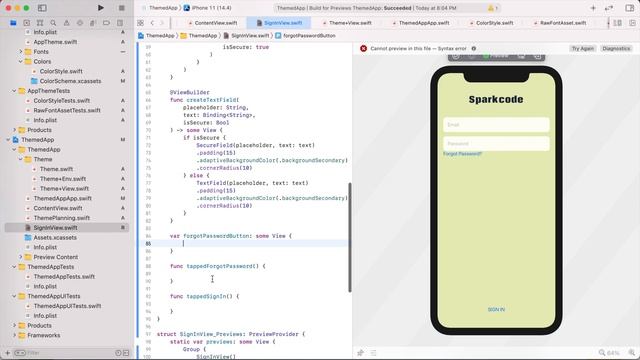
Task: Collapse the AppThemeTests group
Action: tap(14, 91)
